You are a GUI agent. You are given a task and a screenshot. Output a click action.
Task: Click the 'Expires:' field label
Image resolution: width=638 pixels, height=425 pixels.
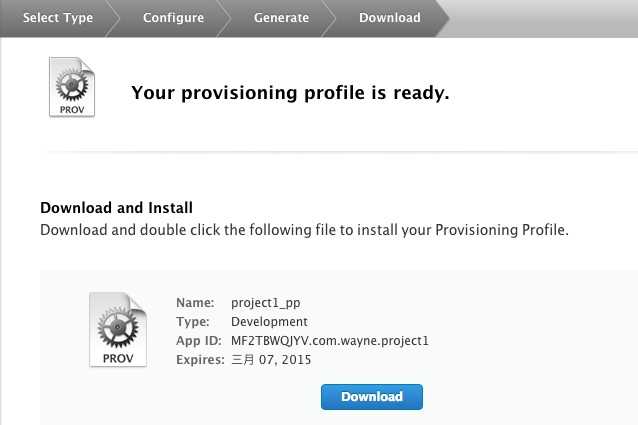click(200, 360)
